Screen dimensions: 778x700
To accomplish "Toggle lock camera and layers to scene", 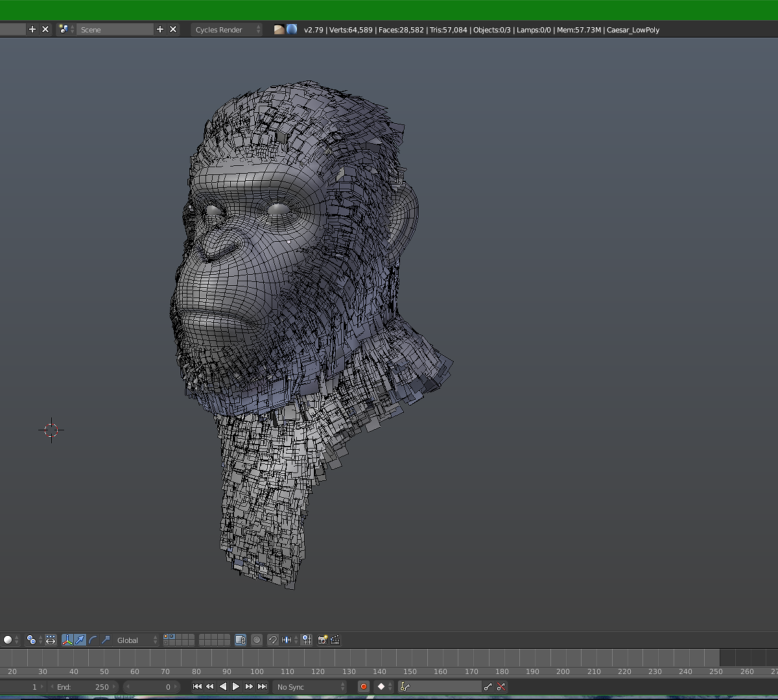I will pos(241,640).
